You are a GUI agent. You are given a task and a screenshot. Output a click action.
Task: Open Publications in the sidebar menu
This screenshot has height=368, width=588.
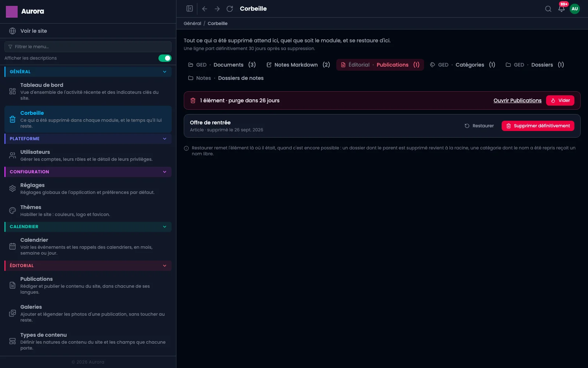[x=88, y=285]
